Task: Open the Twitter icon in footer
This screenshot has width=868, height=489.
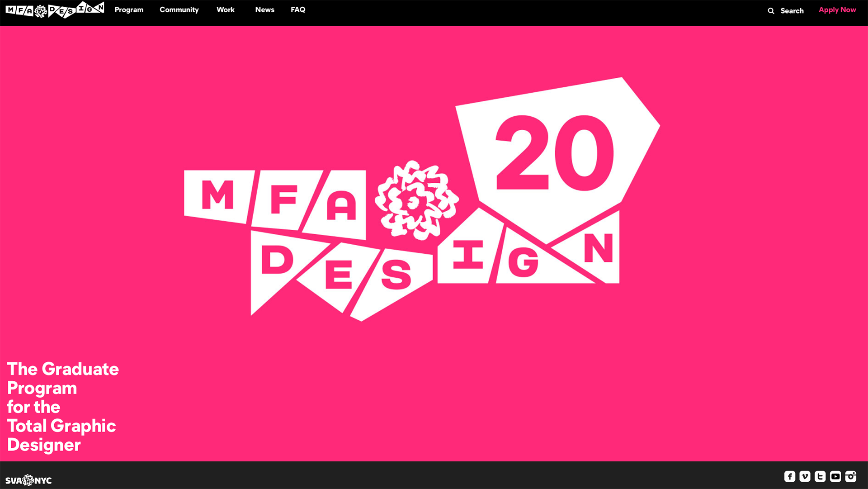Action: (820, 476)
